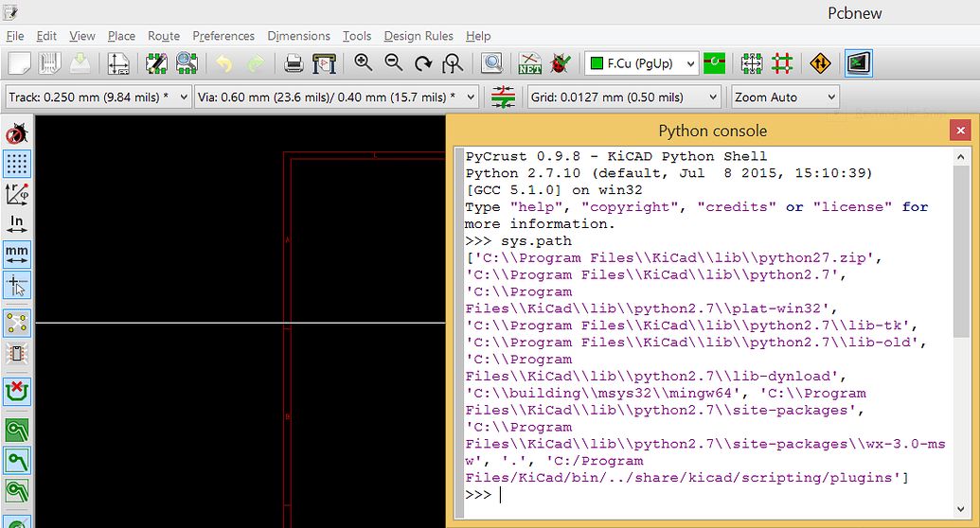Image resolution: width=980 pixels, height=528 pixels.
Task: Open the Design Rules menu
Action: click(x=419, y=36)
